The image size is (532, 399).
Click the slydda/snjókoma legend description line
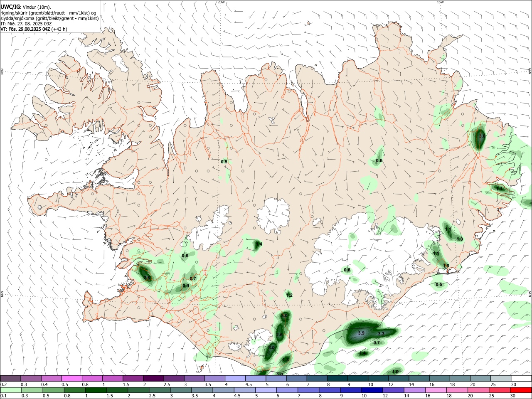49,18
